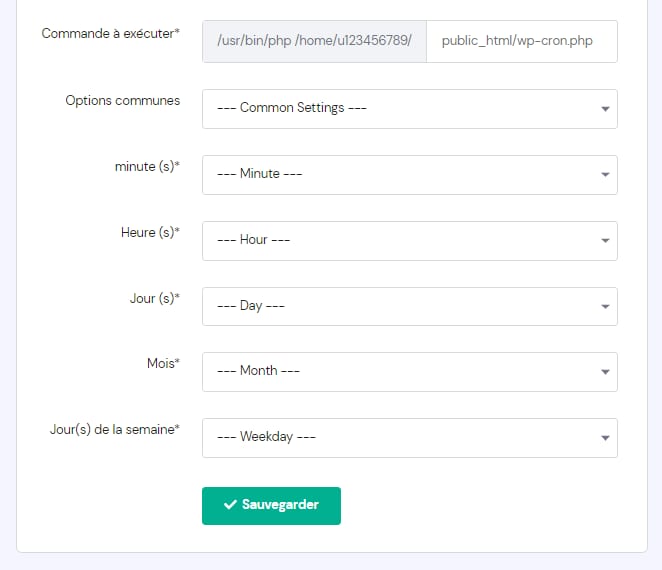The height and width of the screenshot is (570, 662).
Task: Click the /usr/bin/php path prefix box
Action: point(314,42)
